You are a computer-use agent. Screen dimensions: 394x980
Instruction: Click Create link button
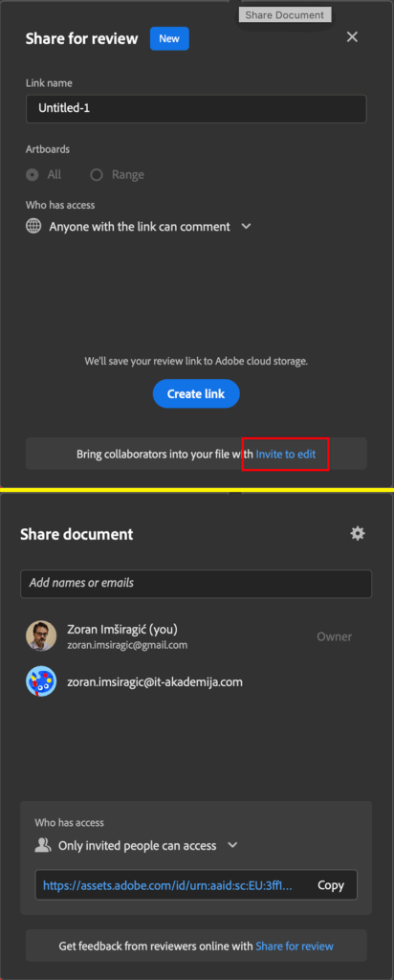196,393
